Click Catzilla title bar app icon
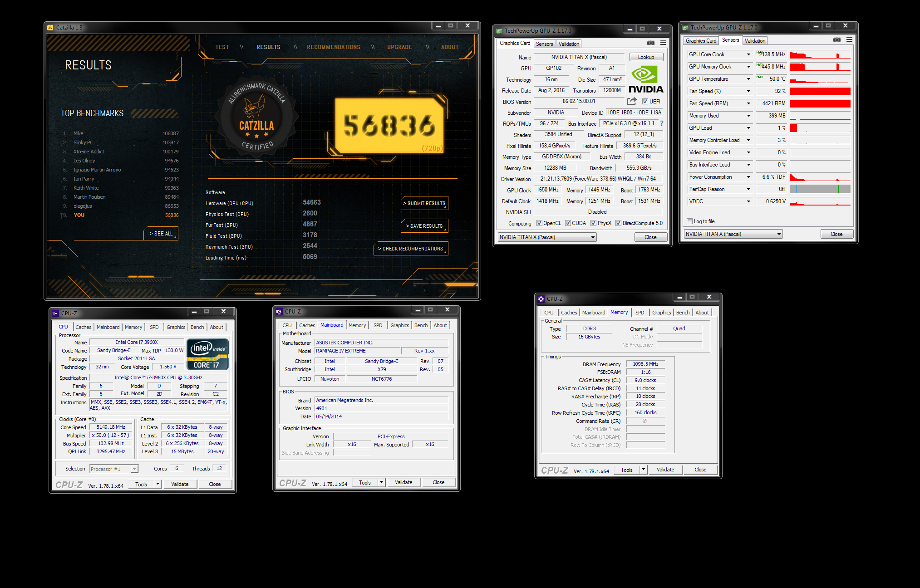 click(50, 28)
